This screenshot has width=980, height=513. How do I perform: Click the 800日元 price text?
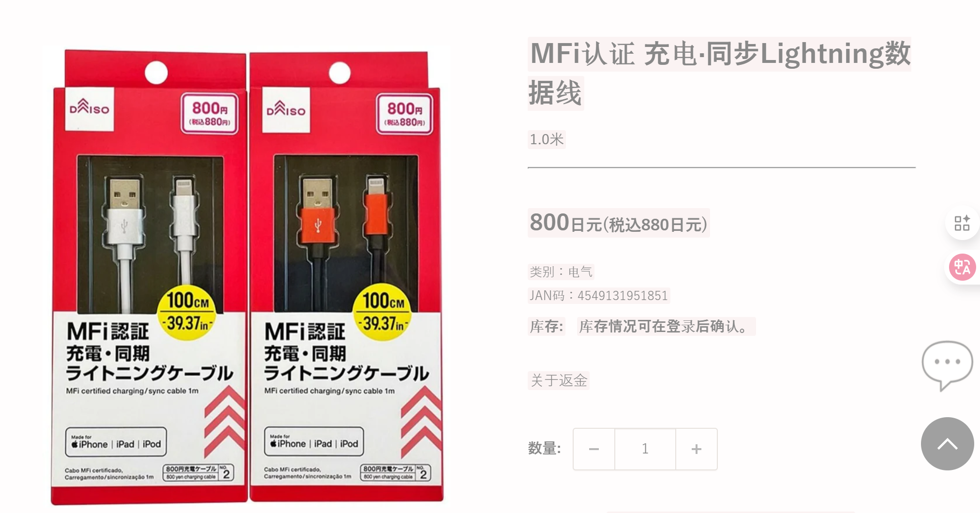619,223
